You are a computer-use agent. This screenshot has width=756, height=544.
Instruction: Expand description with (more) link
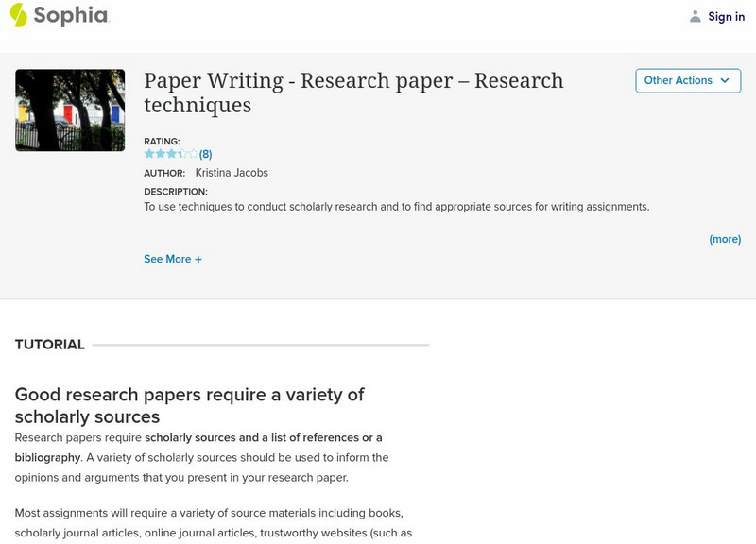coord(725,239)
